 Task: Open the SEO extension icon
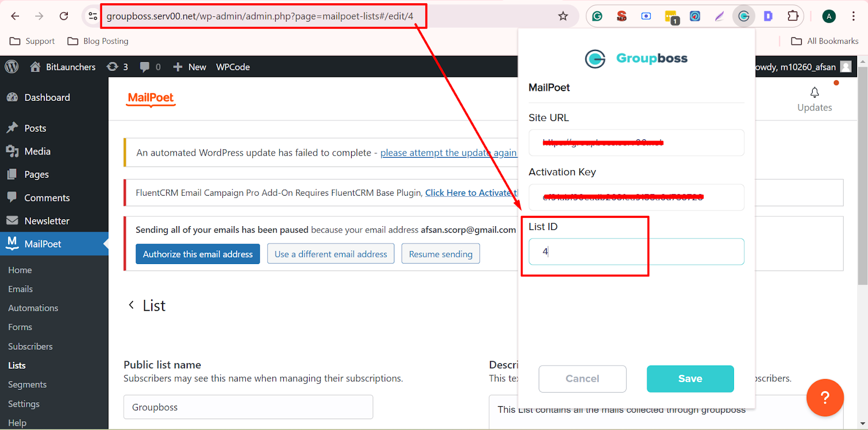622,16
